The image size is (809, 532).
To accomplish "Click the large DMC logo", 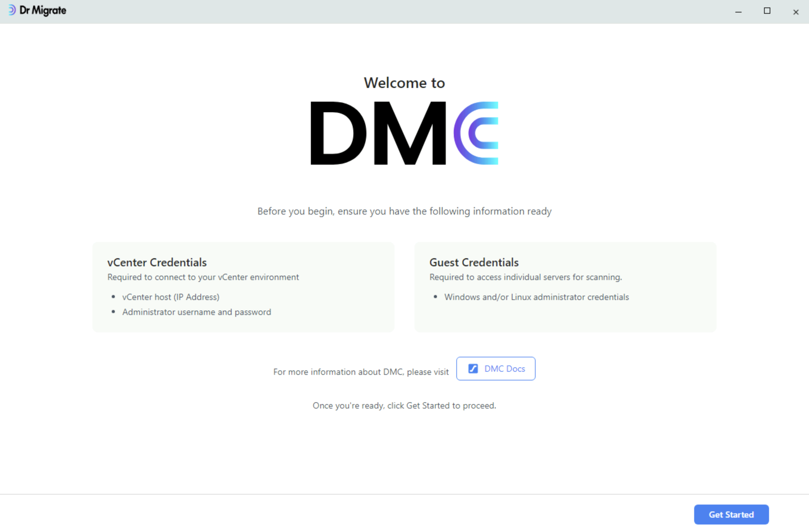I will click(405, 133).
